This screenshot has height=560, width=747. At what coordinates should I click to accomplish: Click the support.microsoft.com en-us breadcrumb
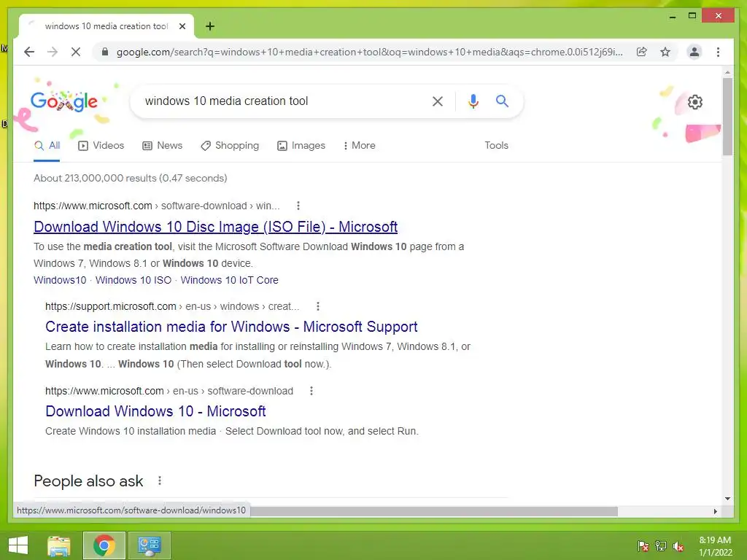[x=172, y=306]
